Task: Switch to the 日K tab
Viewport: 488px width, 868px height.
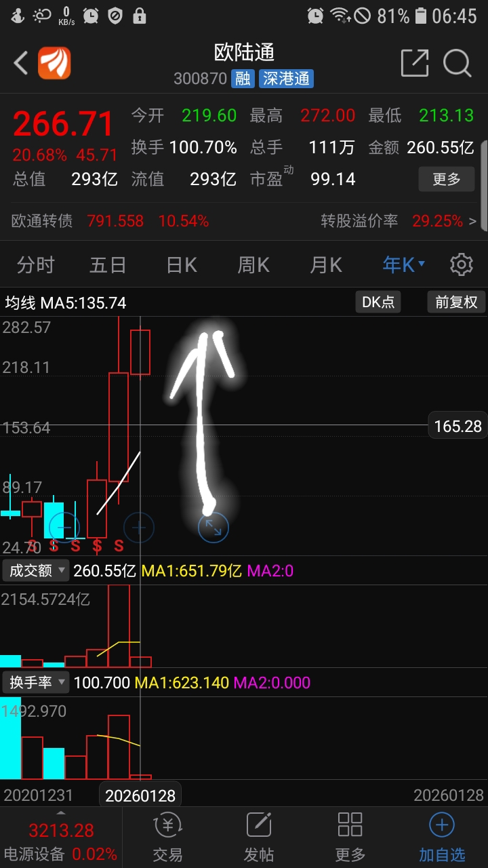Action: 182,264
